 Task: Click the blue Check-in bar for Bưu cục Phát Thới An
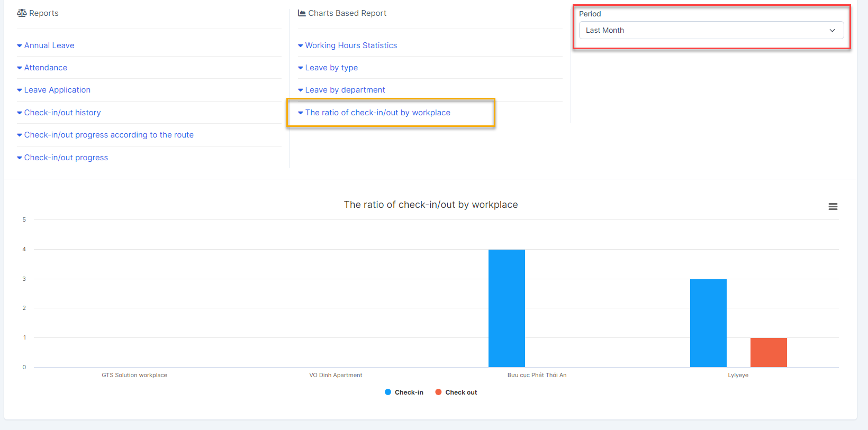[x=507, y=308]
